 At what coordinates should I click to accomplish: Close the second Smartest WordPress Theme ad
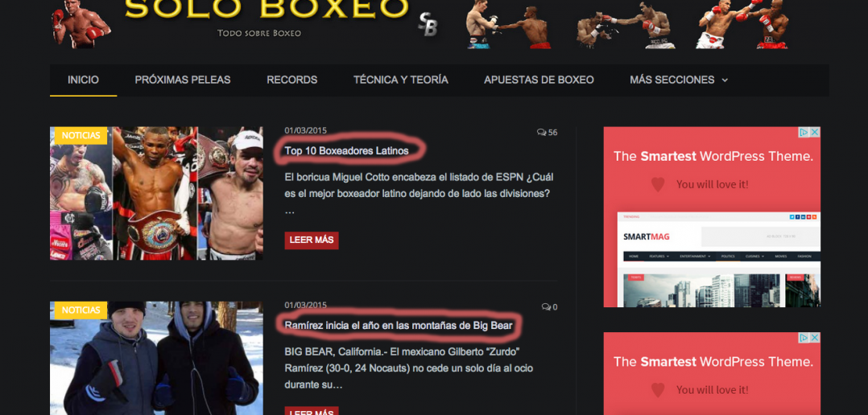coord(815,337)
